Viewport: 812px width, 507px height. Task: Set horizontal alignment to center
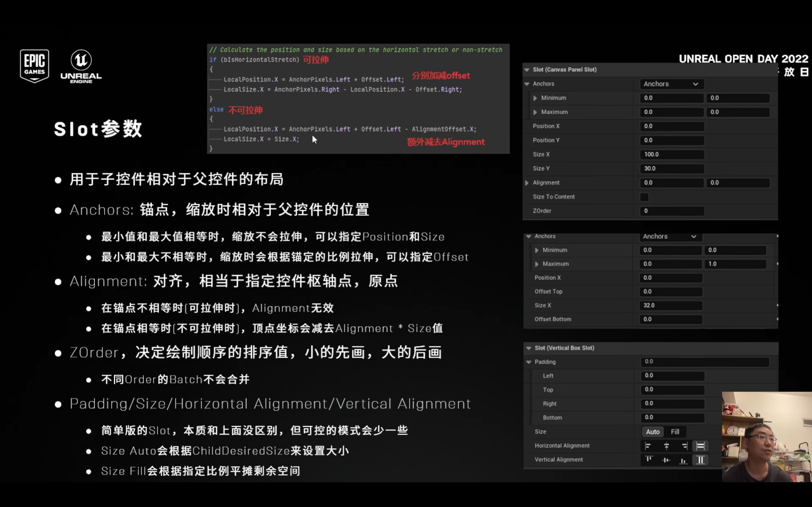pyautogui.click(x=666, y=445)
